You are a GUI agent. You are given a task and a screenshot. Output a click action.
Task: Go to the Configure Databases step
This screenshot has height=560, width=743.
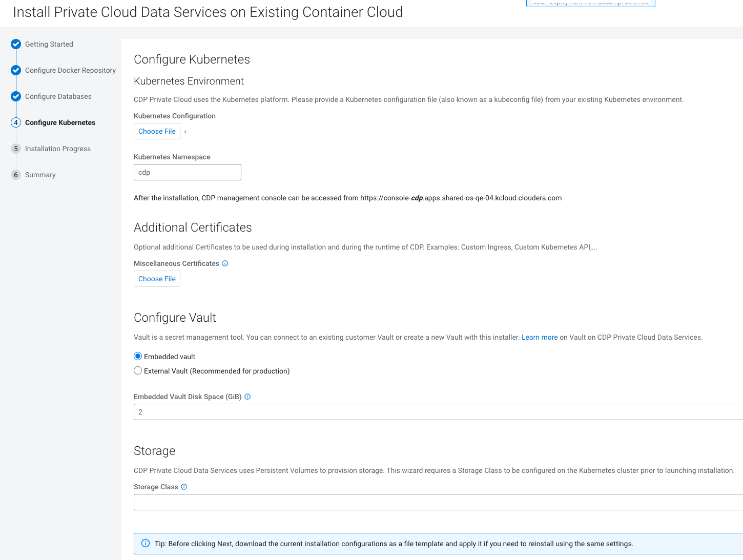pyautogui.click(x=58, y=96)
